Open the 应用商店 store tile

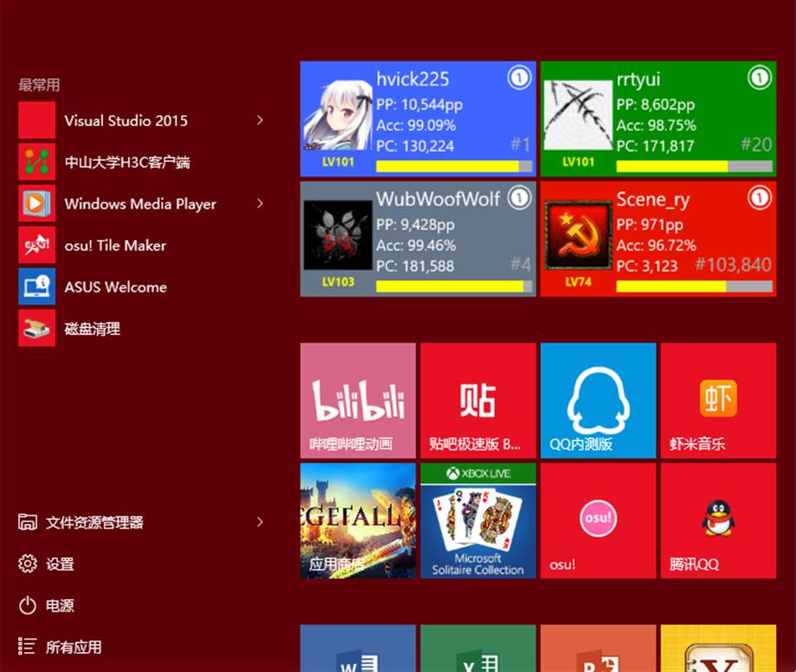tap(358, 521)
